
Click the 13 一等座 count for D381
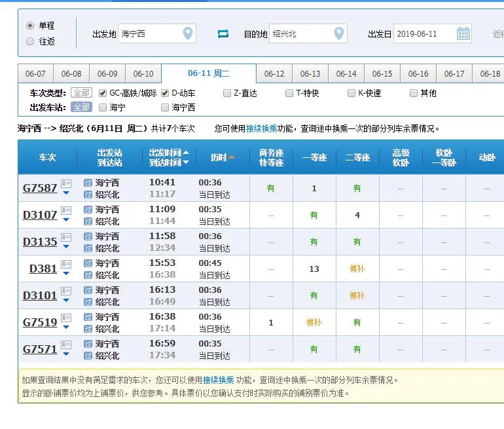(x=314, y=269)
